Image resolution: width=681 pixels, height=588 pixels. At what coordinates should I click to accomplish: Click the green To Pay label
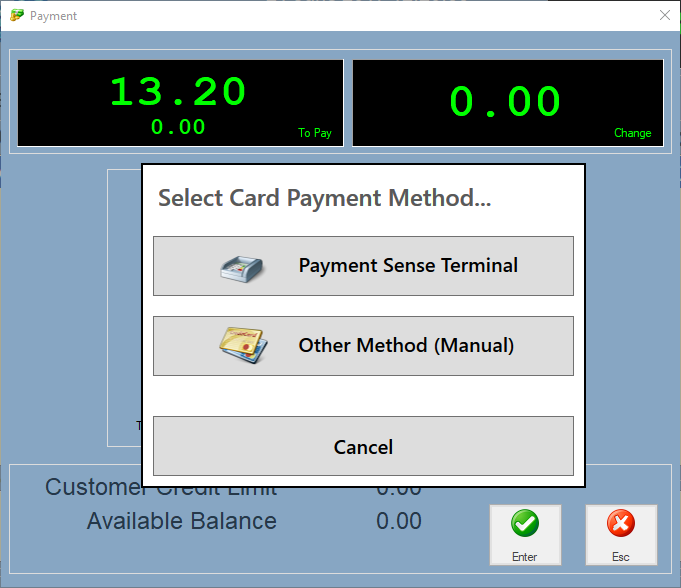315,133
